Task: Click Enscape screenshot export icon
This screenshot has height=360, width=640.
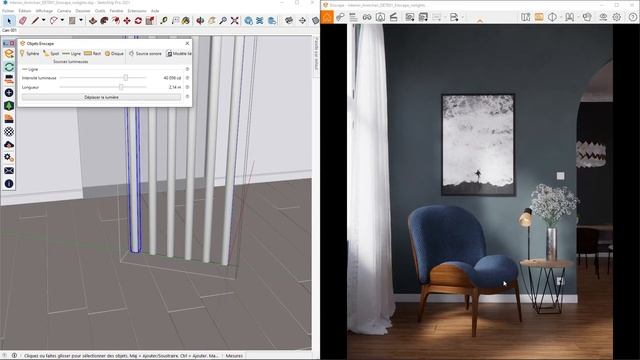Action: click(x=409, y=17)
